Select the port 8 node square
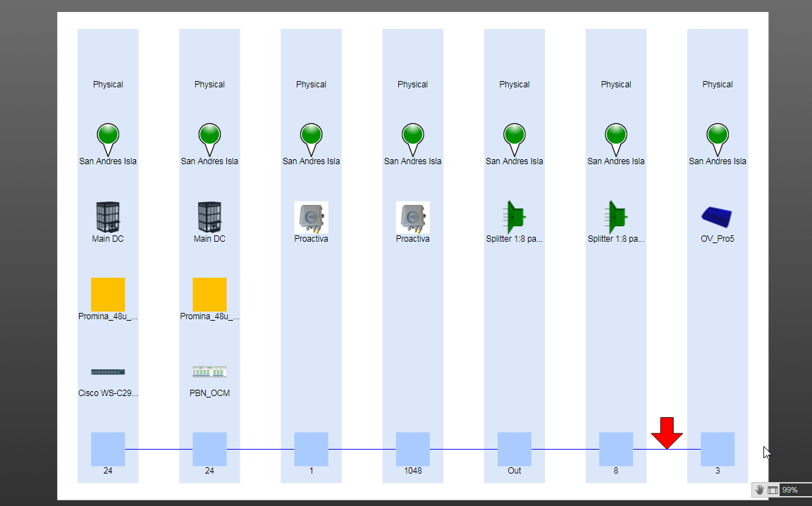The image size is (812, 506). (x=616, y=449)
